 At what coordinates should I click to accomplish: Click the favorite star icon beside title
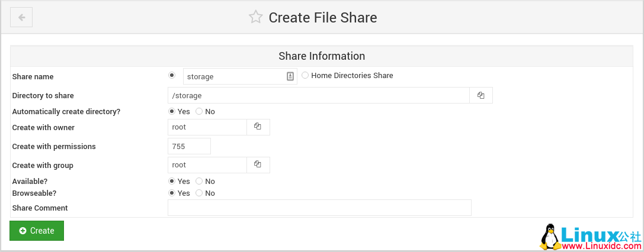(255, 17)
